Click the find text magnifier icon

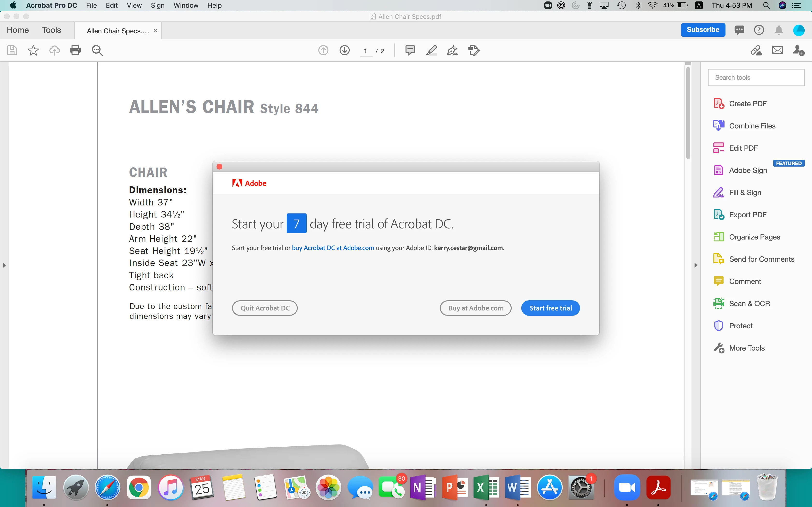[97, 50]
